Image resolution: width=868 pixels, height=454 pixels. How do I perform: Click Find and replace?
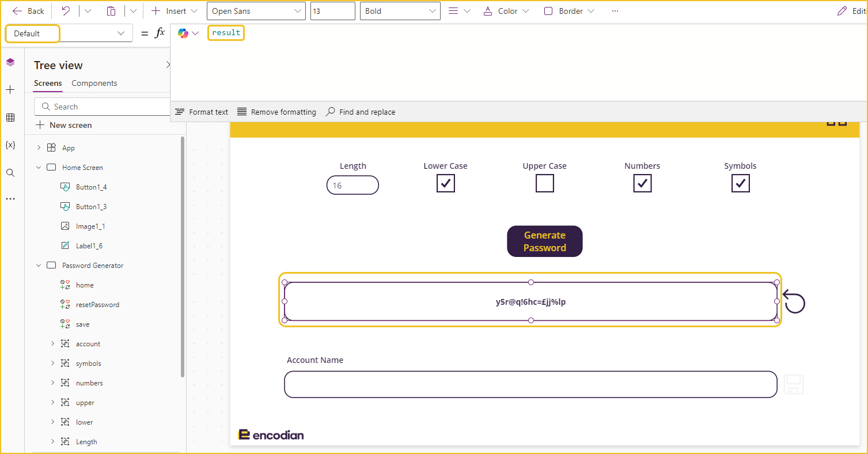coord(361,112)
